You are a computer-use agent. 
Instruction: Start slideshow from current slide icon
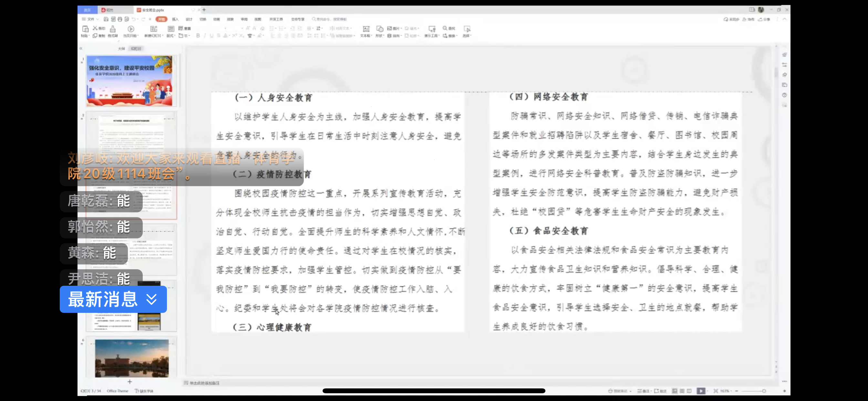(x=131, y=29)
